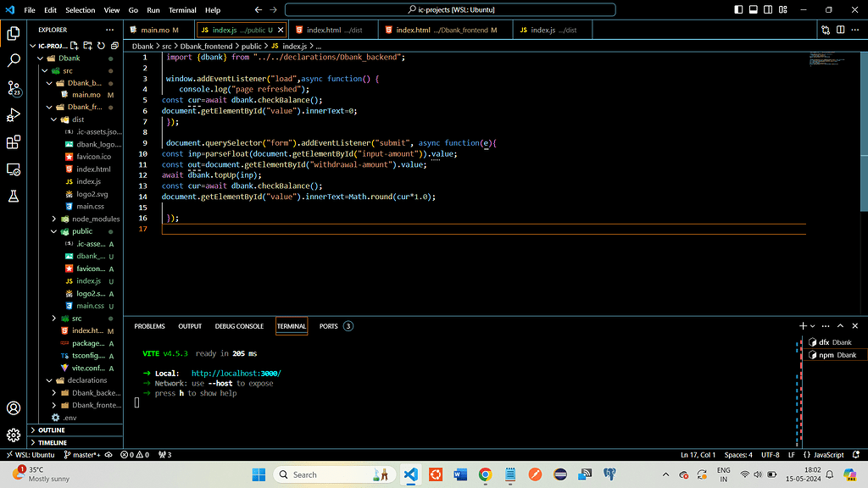This screenshot has width=868, height=488.
Task: Switch to index.html .../dist tab
Action: pos(334,30)
